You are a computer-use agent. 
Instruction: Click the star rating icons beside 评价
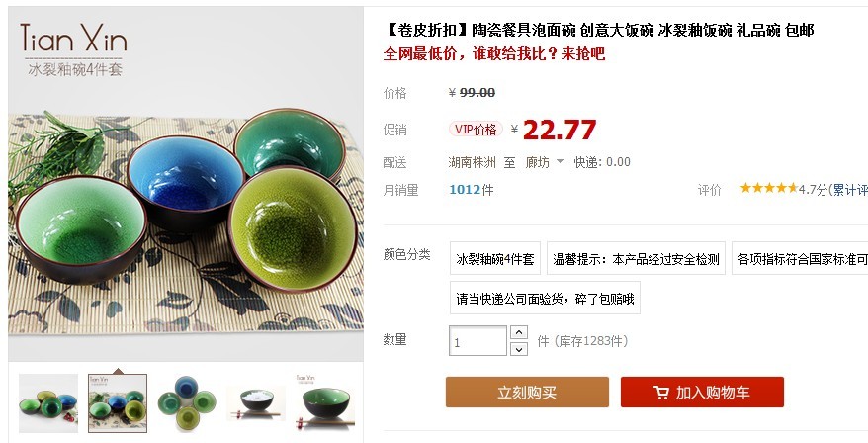pos(769,188)
